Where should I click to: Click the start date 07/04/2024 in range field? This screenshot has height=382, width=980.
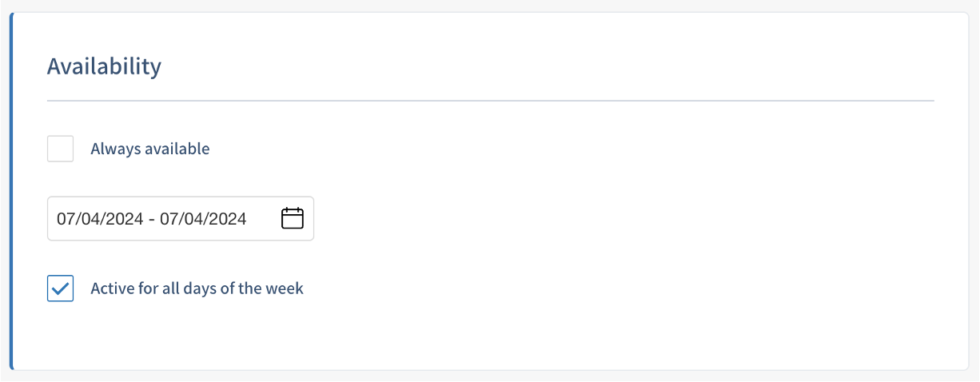[x=100, y=218]
